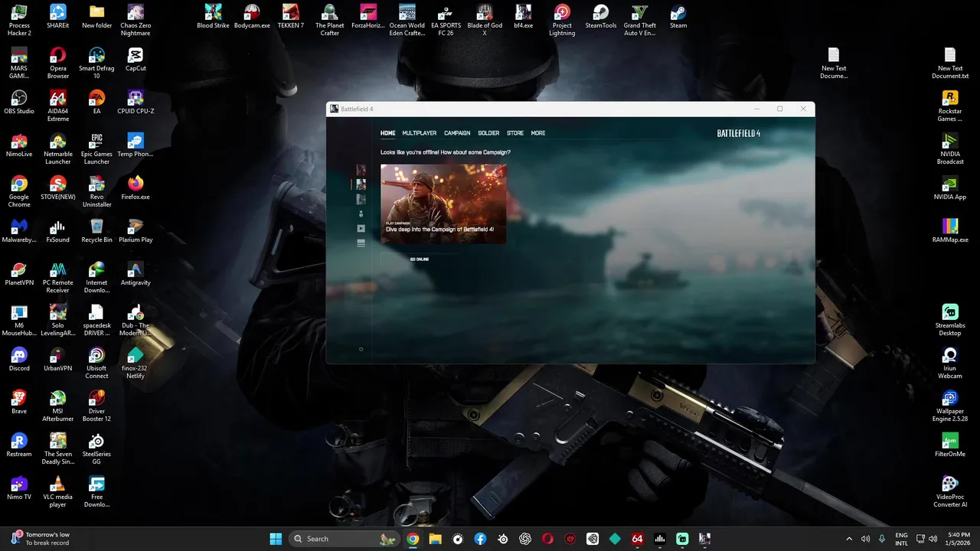Select the HOME tab in Battlefield 4
The width and height of the screenshot is (980, 551).
tap(388, 133)
